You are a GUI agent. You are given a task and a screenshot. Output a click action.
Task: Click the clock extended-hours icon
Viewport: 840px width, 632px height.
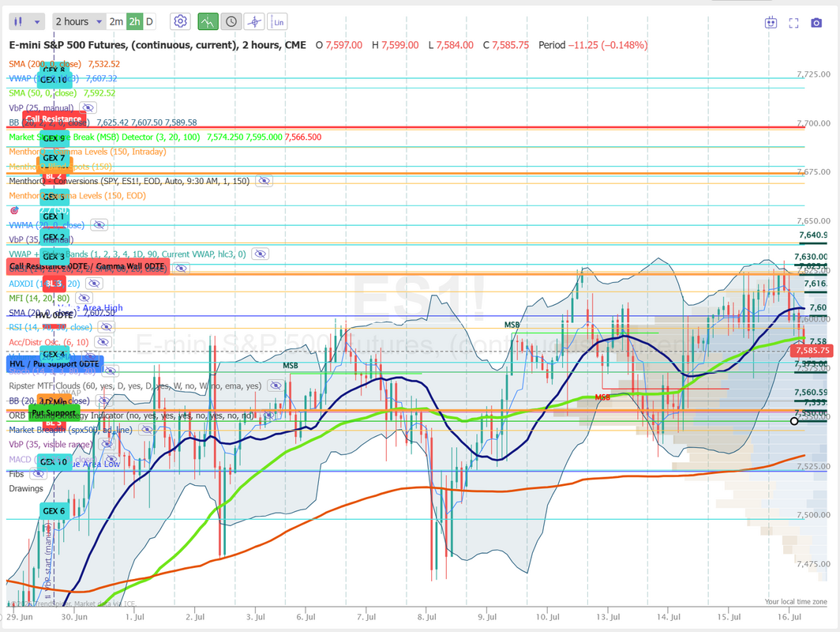pos(231,21)
